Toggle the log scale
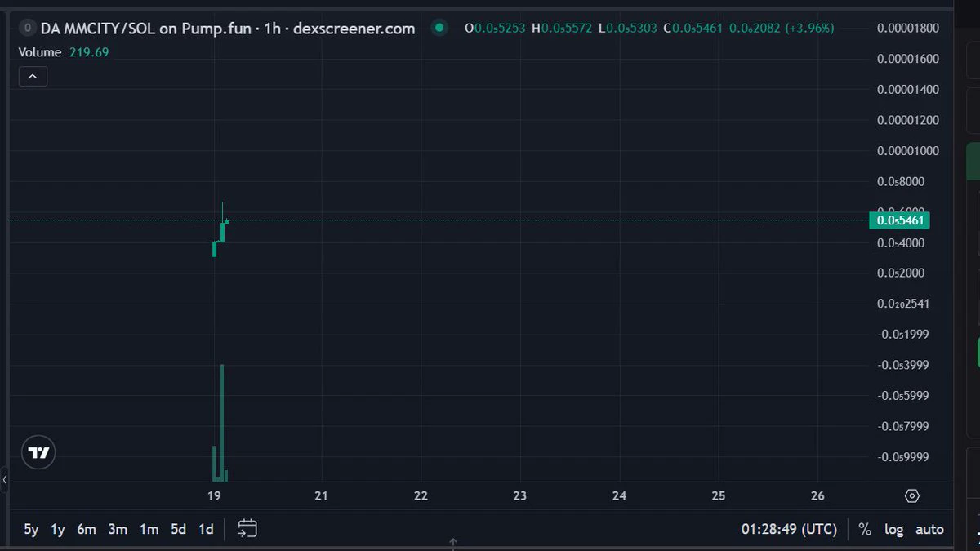The width and height of the screenshot is (980, 551). point(894,530)
